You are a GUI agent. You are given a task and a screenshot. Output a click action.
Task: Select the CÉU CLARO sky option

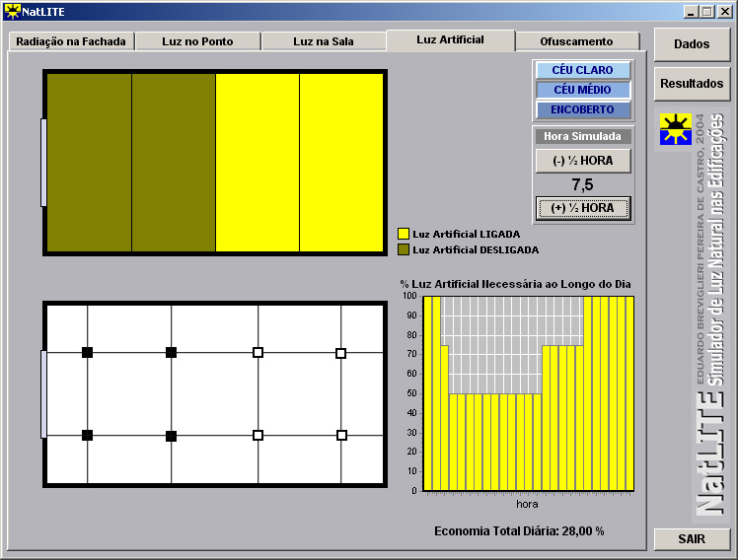pos(582,70)
